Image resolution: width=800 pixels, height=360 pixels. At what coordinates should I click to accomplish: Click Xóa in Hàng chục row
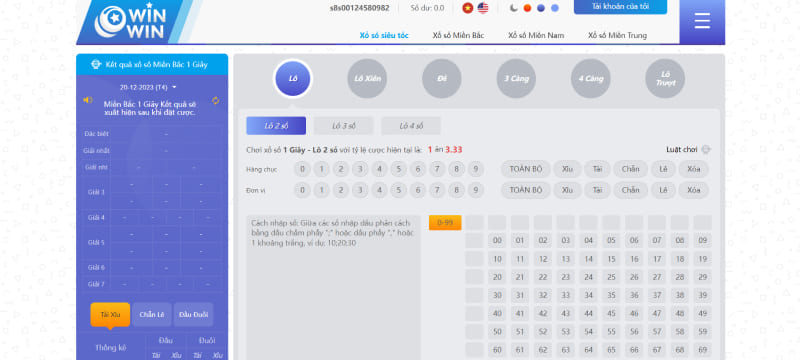click(693, 169)
